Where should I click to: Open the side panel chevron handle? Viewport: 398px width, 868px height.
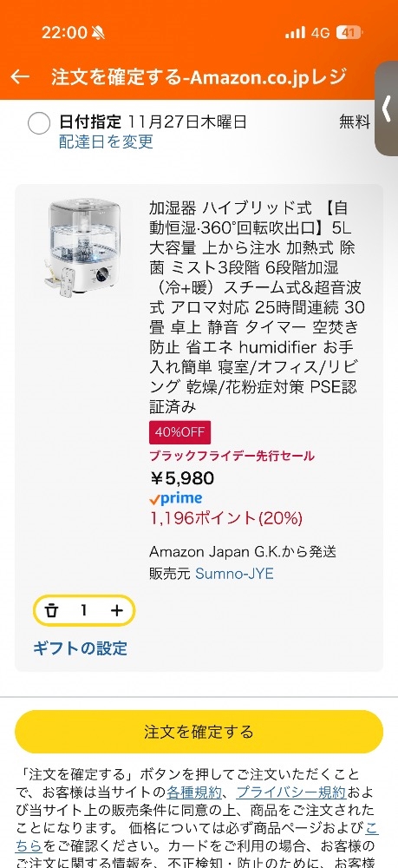point(387,108)
